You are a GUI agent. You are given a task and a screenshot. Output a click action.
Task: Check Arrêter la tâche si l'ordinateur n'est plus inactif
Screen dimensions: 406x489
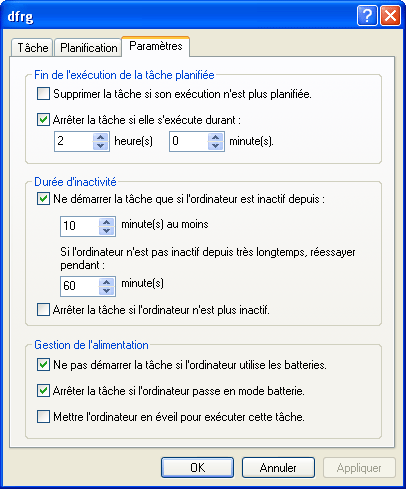pos(43,310)
